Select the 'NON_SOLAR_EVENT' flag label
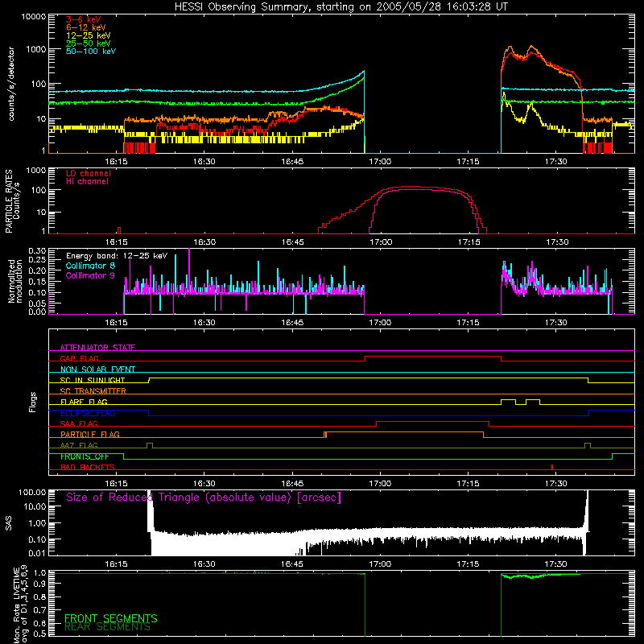The height and width of the screenshot is (644, 644). [97, 369]
